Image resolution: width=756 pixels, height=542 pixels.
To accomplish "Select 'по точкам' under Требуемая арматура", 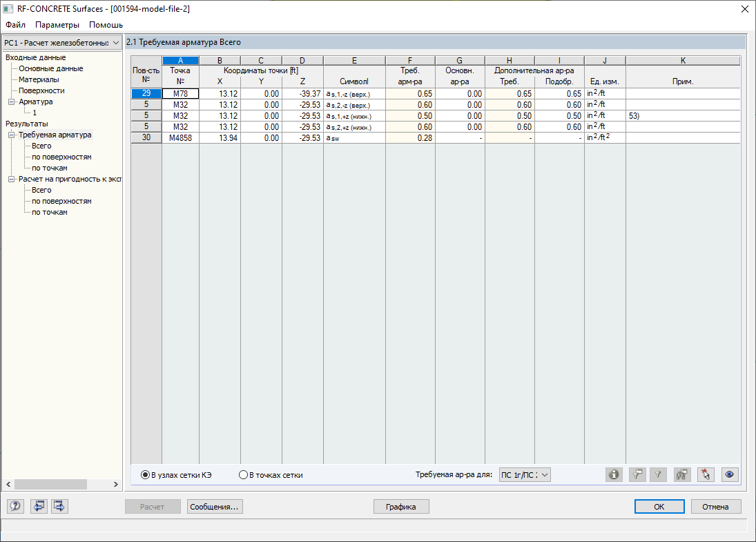I will click(49, 168).
